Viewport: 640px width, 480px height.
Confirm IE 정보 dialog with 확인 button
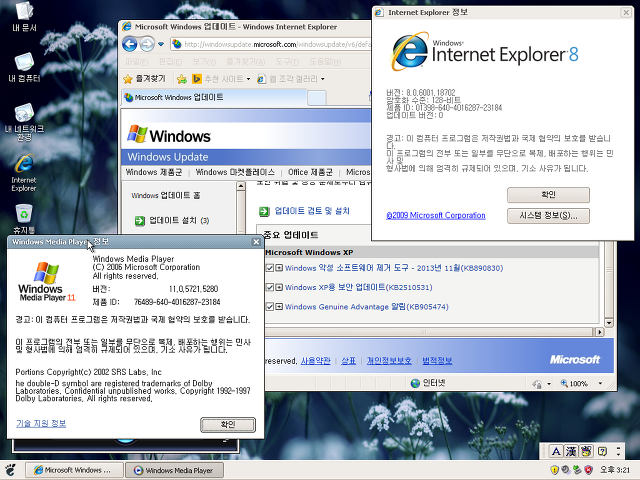click(x=548, y=195)
